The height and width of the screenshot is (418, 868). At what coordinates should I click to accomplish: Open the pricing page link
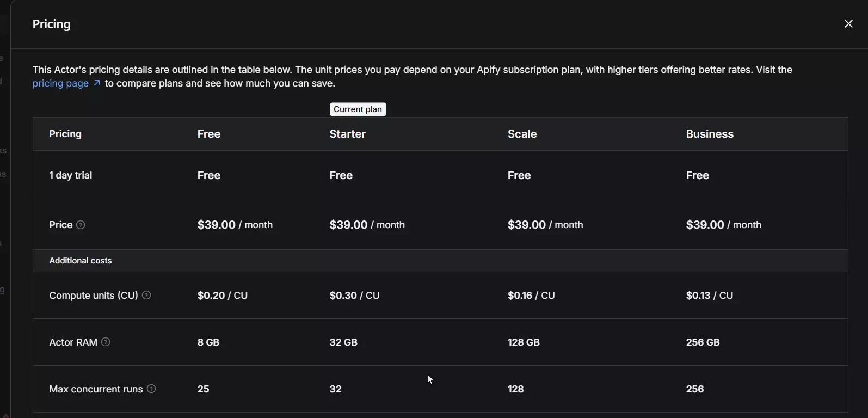point(66,83)
